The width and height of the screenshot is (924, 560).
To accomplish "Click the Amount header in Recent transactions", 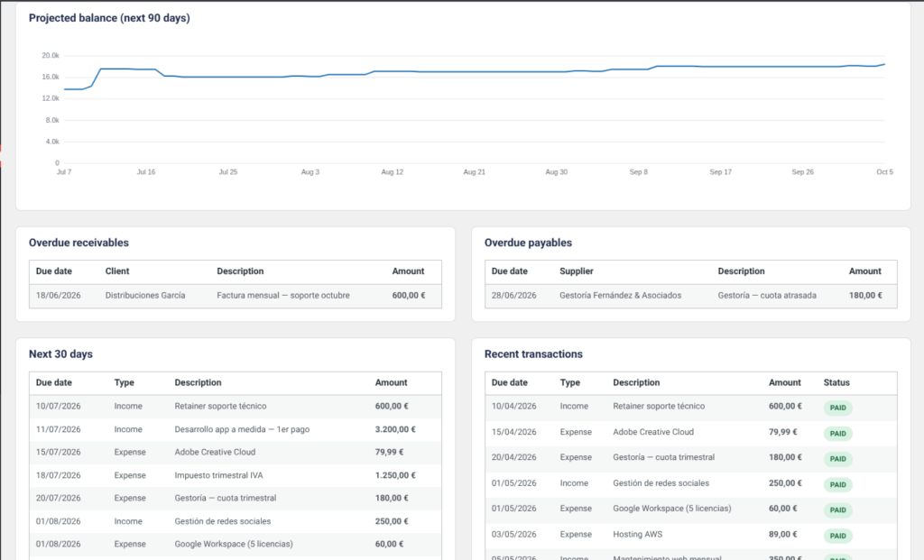I will point(784,382).
